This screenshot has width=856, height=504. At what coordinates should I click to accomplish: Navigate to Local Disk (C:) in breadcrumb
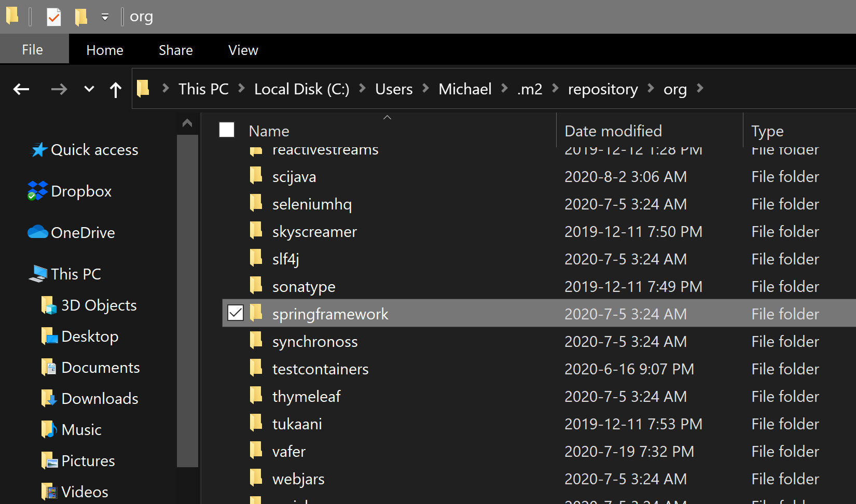[302, 89]
